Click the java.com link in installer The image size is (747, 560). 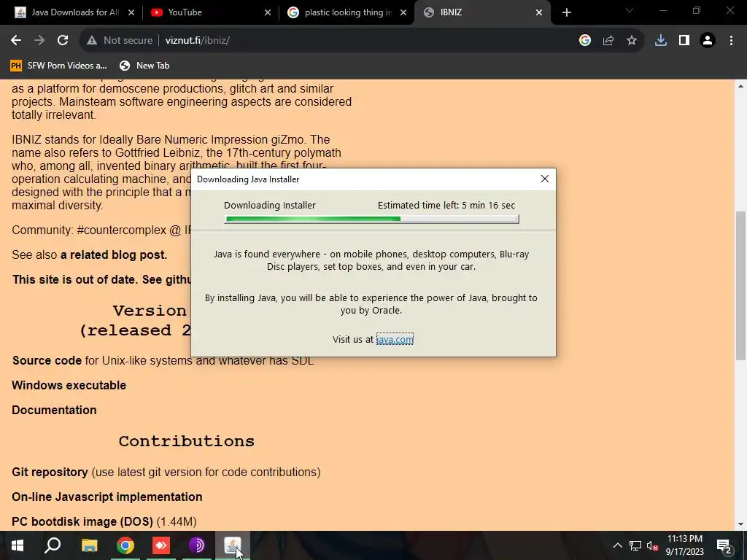click(395, 339)
